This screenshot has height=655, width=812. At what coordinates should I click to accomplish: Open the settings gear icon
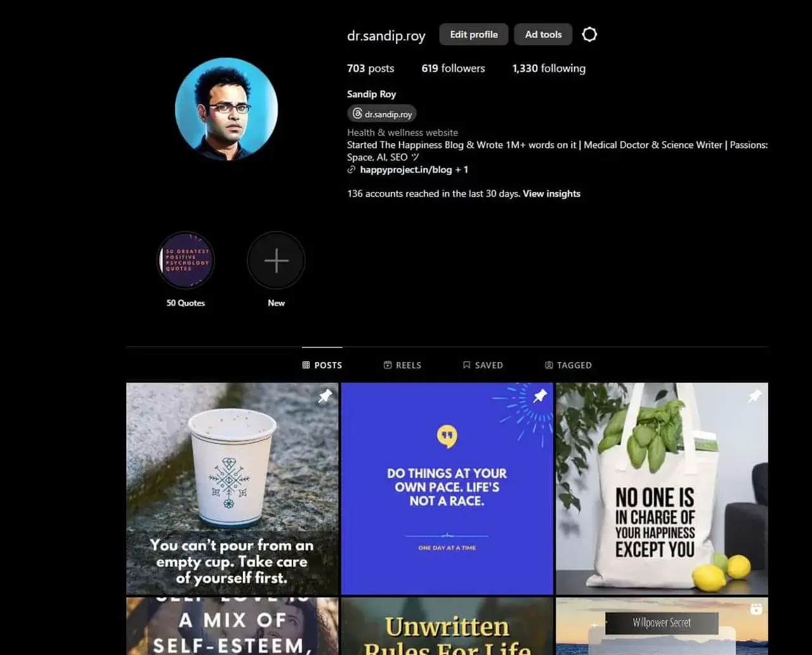coord(589,34)
